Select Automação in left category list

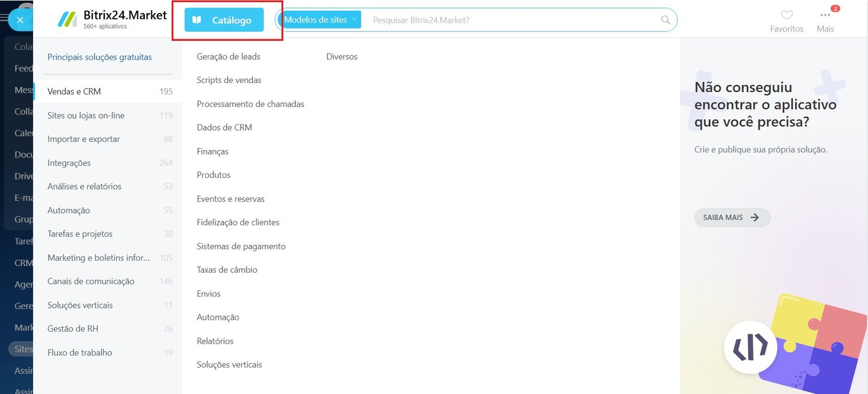(108, 210)
